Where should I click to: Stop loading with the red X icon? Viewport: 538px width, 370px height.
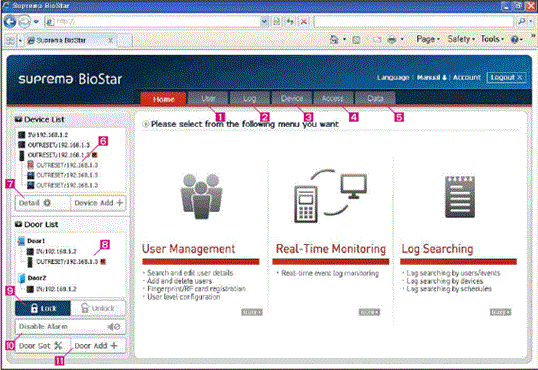[x=304, y=22]
